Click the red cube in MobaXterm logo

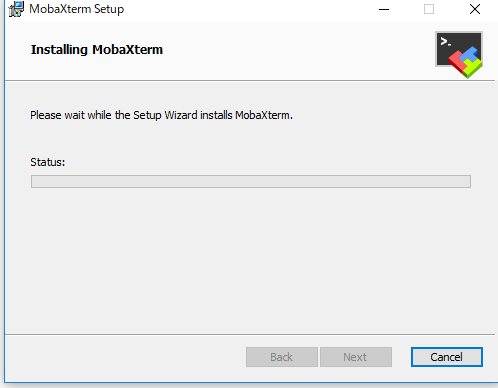click(457, 63)
